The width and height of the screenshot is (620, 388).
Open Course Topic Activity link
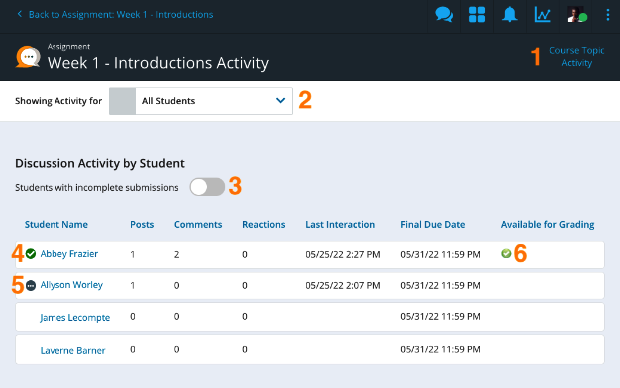point(577,57)
